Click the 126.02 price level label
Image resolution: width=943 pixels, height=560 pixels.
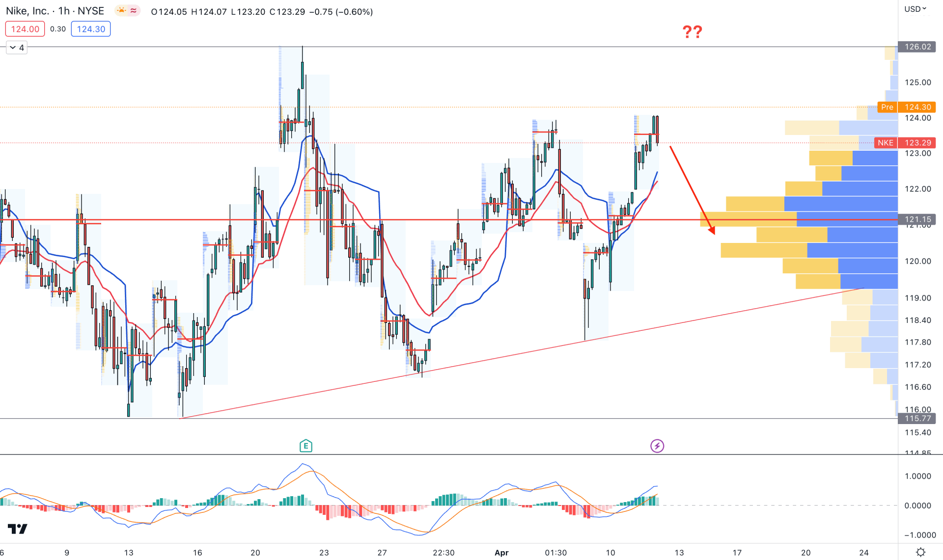(917, 47)
